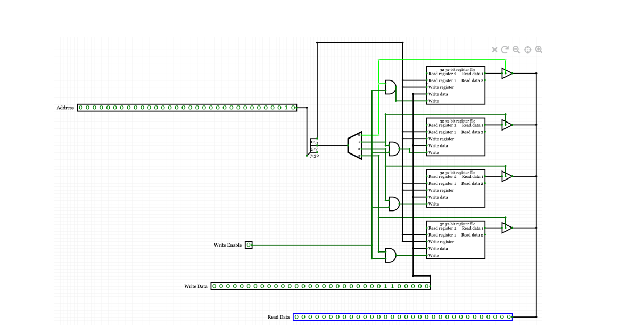Toggle the Write Enable input bit
Image resolution: width=644 pixels, height=325 pixels.
click(247, 245)
